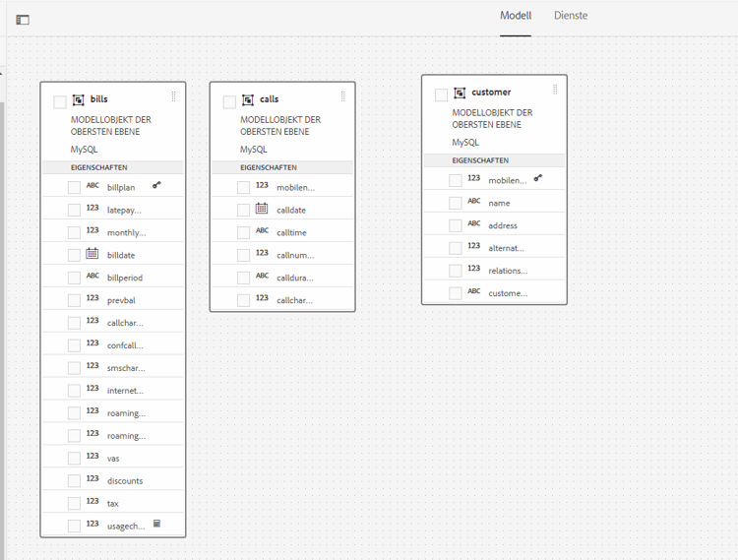Check the prevbal property checkbox
Image resolution: width=738 pixels, height=560 pixels.
click(x=74, y=300)
